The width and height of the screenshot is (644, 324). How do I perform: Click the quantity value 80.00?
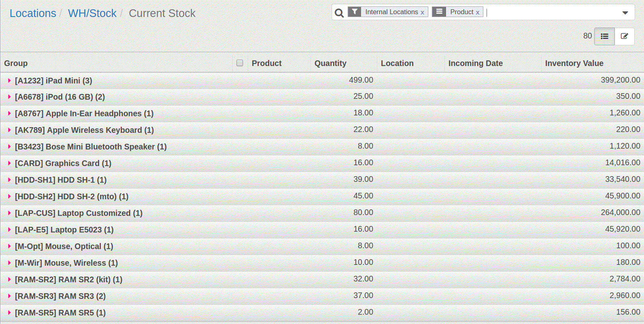click(363, 213)
